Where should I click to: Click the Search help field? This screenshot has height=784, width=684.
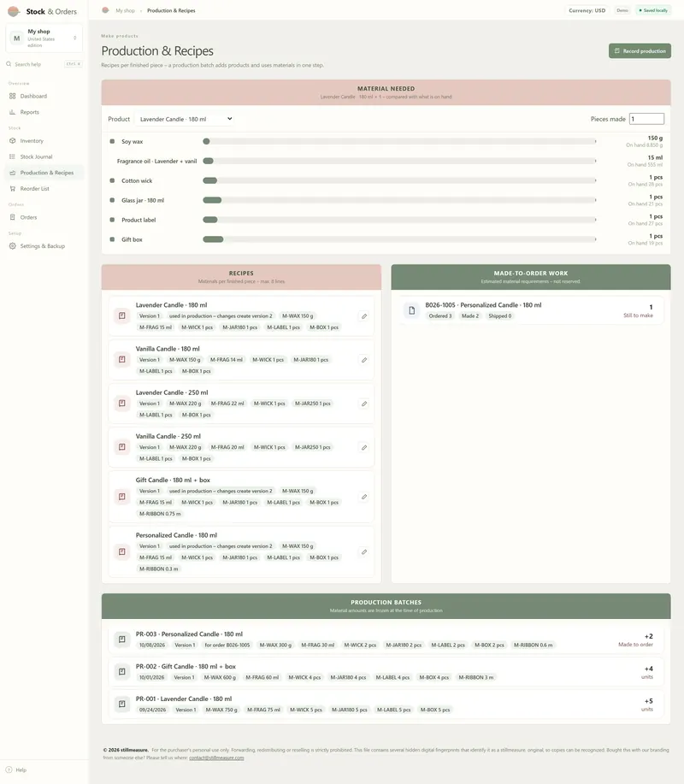point(44,64)
